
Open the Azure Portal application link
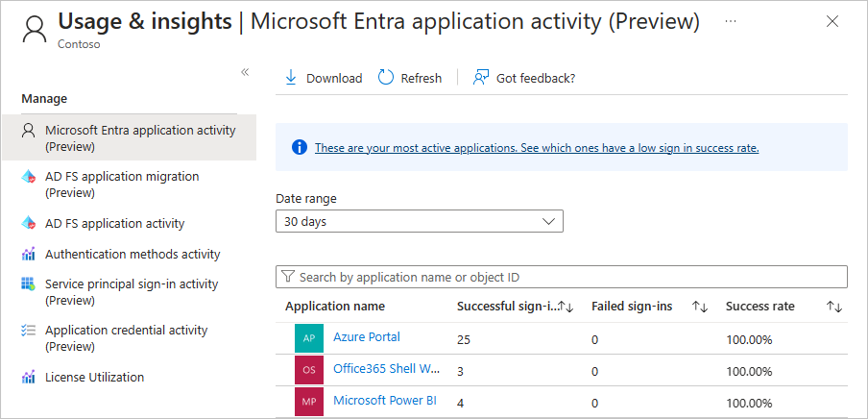[367, 337]
